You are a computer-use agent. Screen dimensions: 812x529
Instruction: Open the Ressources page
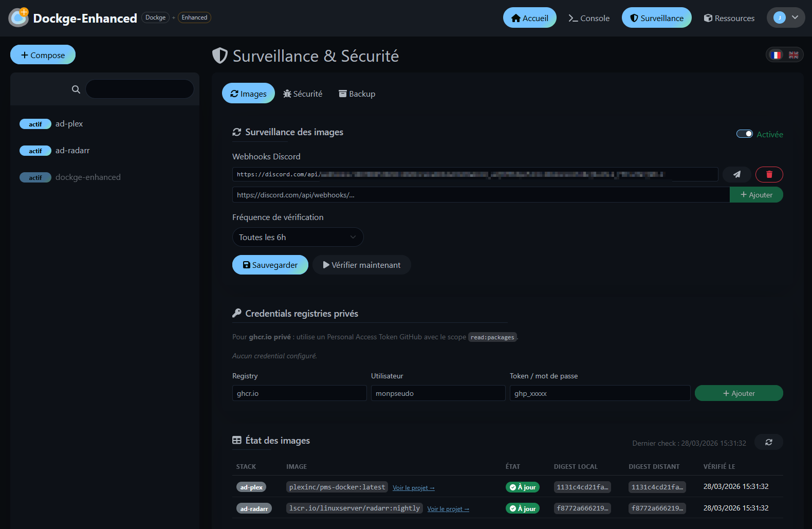pyautogui.click(x=729, y=18)
